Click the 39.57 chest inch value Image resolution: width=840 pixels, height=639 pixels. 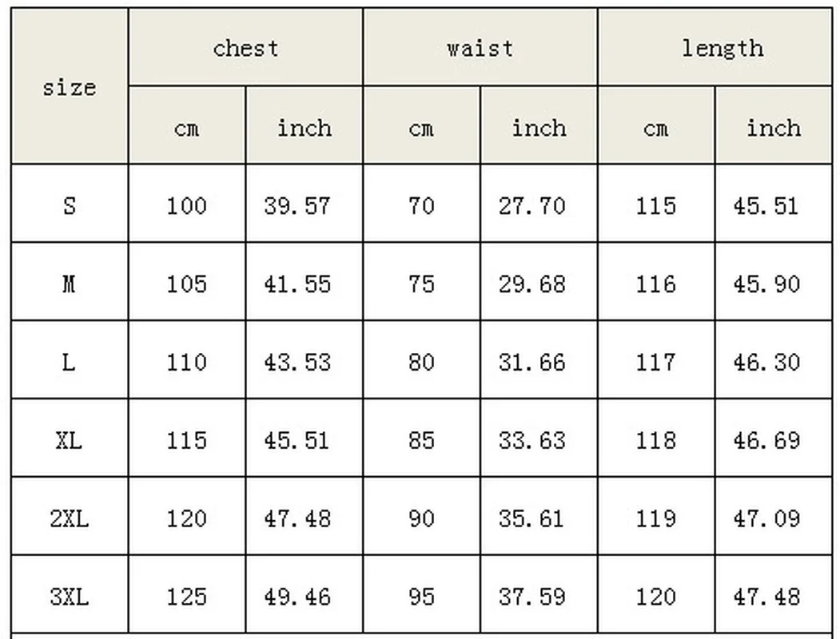(297, 206)
